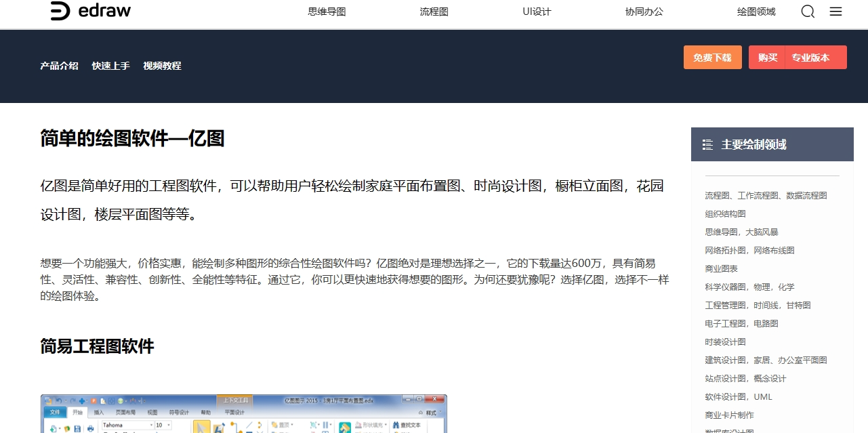Open the 流程图 item in top navigation
Viewport: 868px width, 433px height.
pyautogui.click(x=434, y=12)
